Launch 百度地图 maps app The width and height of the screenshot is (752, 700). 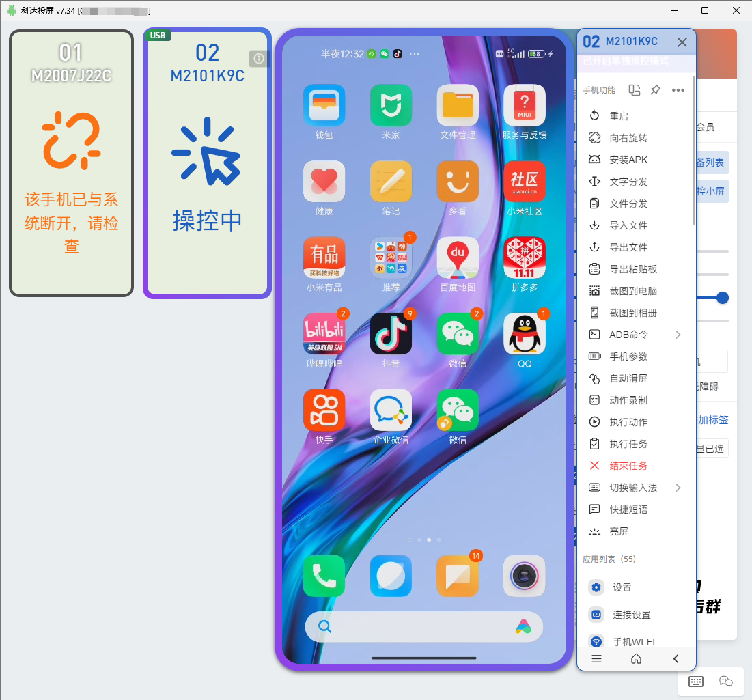458,258
